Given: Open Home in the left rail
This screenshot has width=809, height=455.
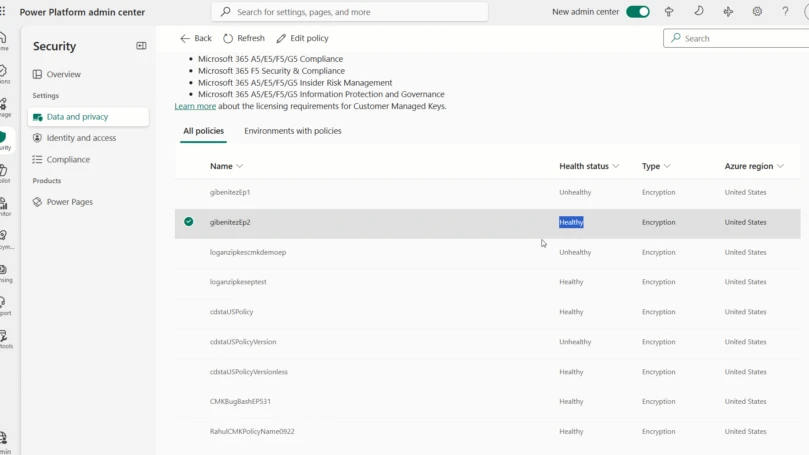Looking at the screenshot, I should [4, 41].
